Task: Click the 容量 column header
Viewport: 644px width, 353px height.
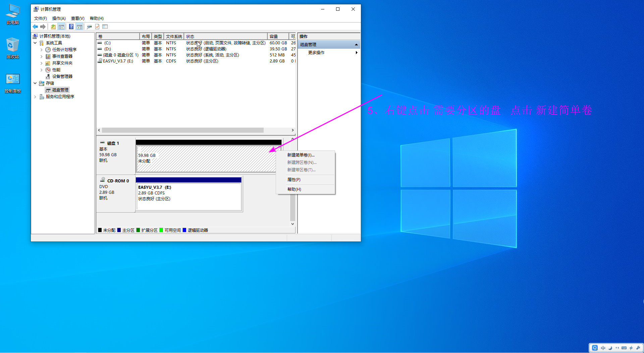Action: (x=278, y=36)
